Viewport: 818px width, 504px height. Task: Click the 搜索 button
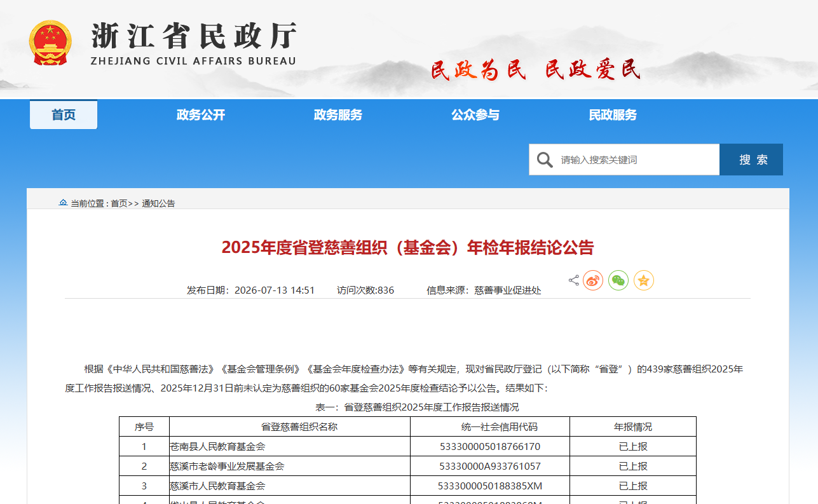coord(751,160)
